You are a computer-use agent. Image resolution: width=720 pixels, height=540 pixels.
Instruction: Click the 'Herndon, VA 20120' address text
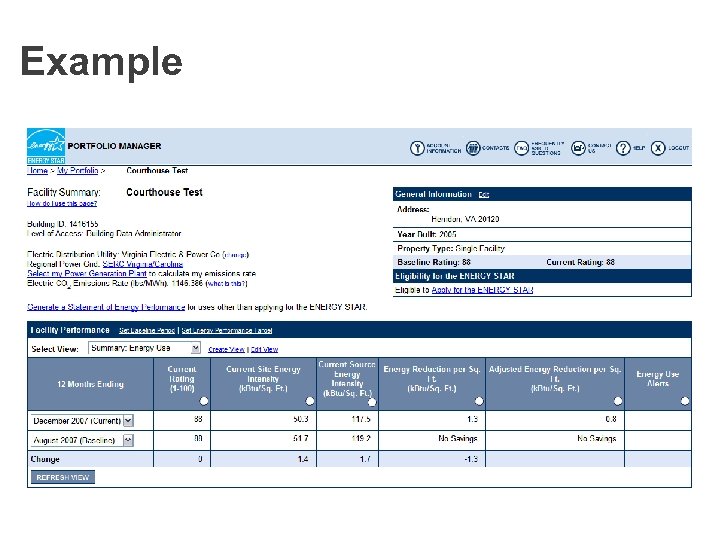pos(465,219)
